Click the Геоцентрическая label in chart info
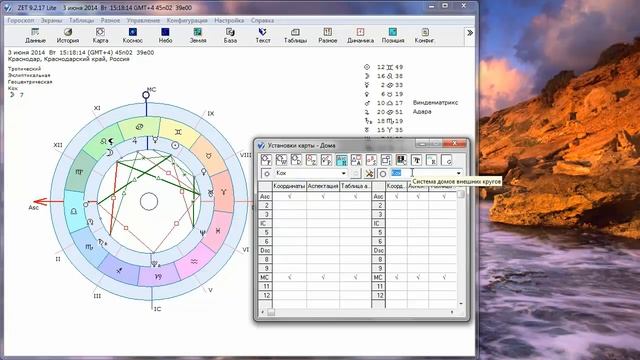640x360 pixels. click(30, 82)
